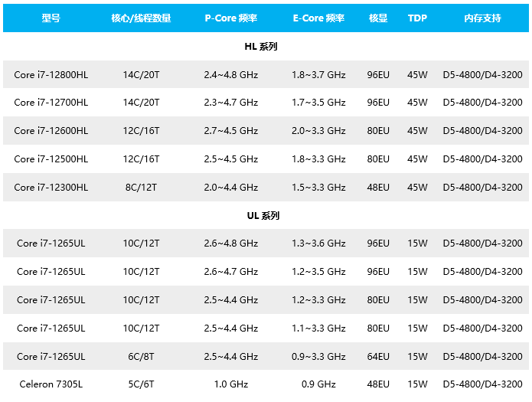Select the Core i7-12600HL model cell
The image size is (532, 402).
(x=51, y=131)
